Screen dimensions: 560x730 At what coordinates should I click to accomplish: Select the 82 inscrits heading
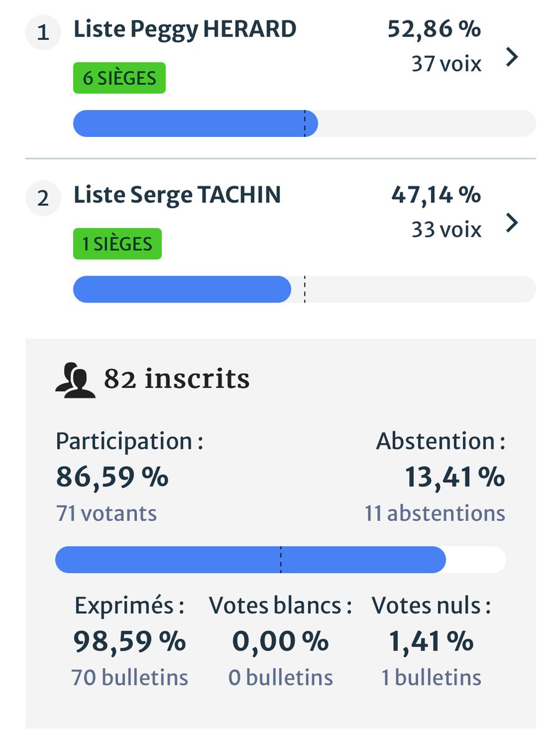177,379
